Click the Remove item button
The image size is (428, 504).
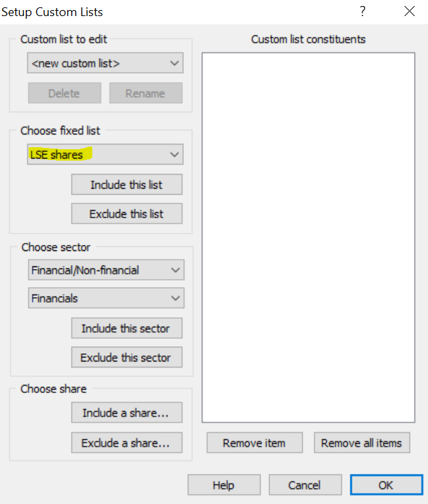tap(255, 442)
